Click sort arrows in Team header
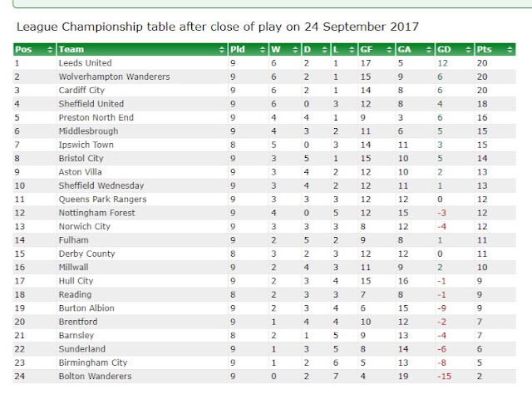The image size is (532, 399). 222,50
